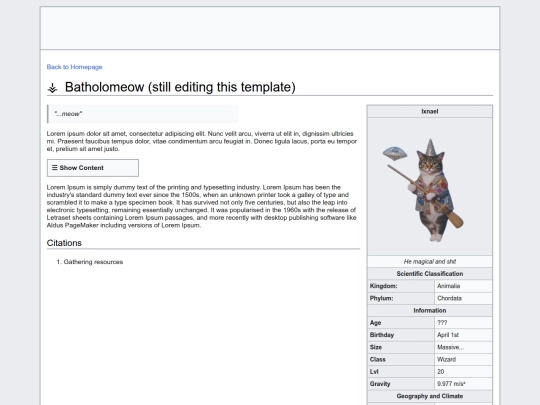Click the Geography and Climate header

coord(430,396)
